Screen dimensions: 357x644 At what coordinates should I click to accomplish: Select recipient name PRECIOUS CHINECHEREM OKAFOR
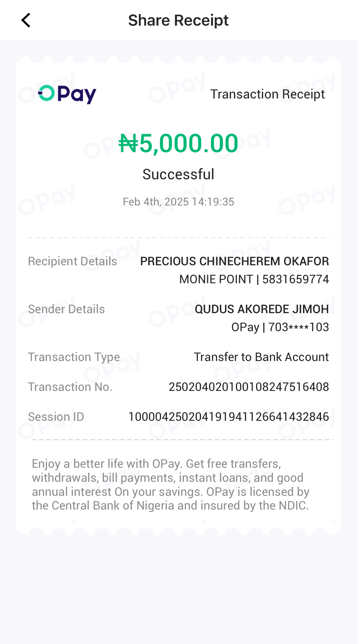point(234,261)
